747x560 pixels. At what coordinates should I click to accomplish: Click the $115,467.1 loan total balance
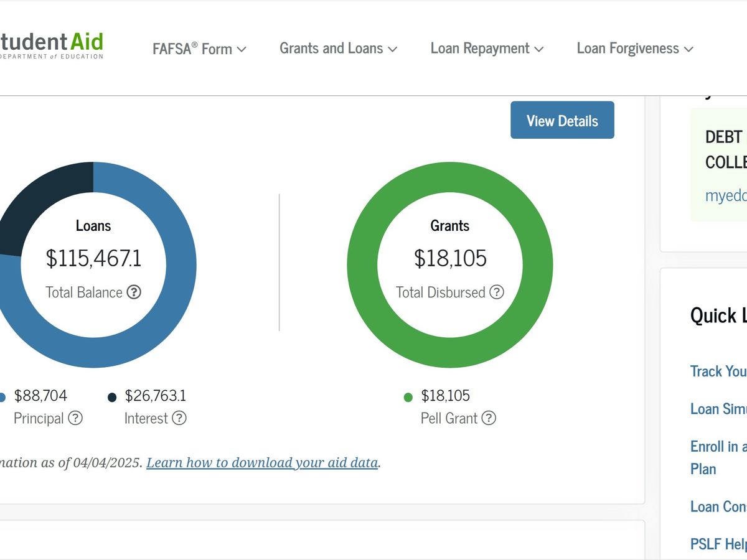click(x=93, y=258)
